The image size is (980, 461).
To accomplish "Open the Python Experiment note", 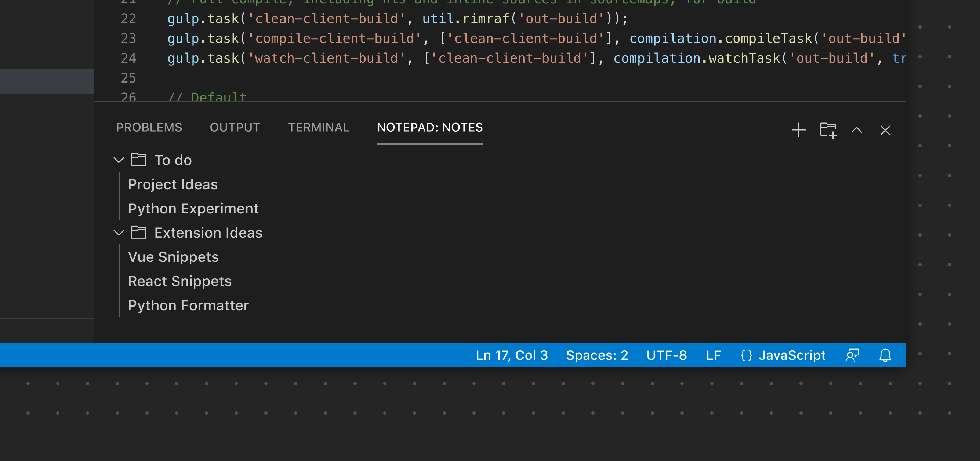I will 193,208.
